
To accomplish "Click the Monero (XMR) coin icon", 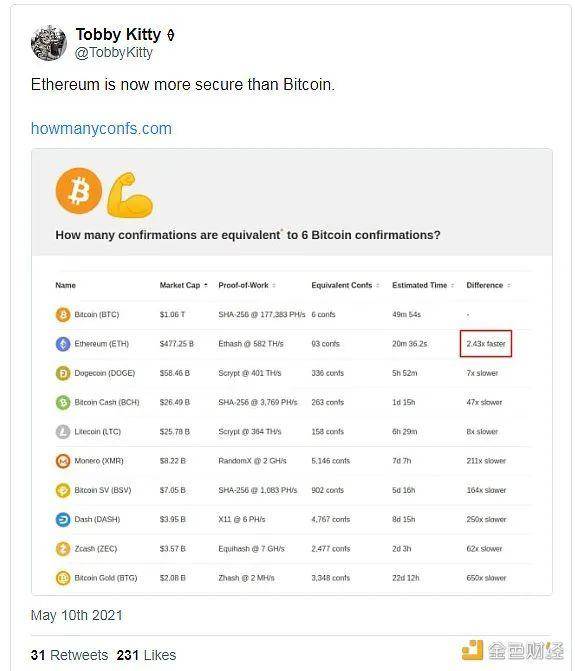I will [x=63, y=461].
